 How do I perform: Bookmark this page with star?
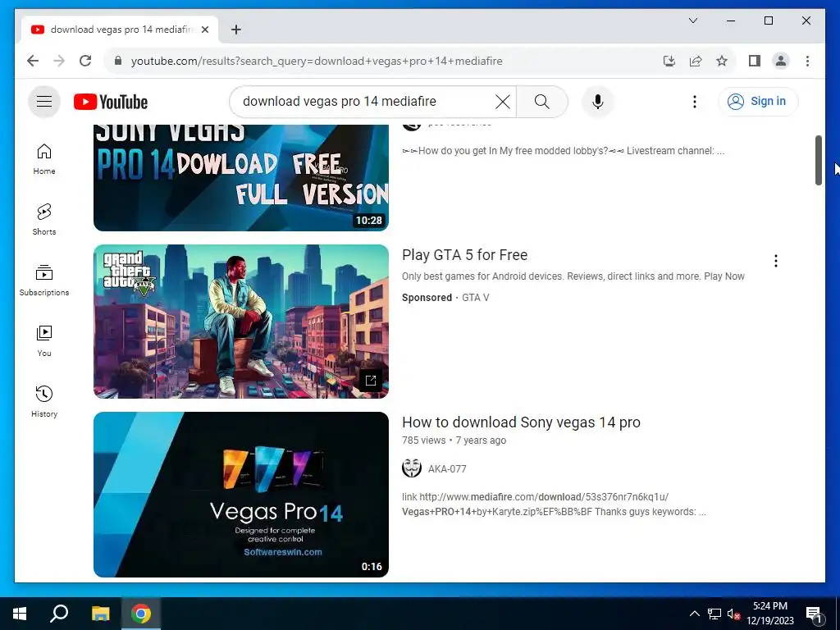722,61
